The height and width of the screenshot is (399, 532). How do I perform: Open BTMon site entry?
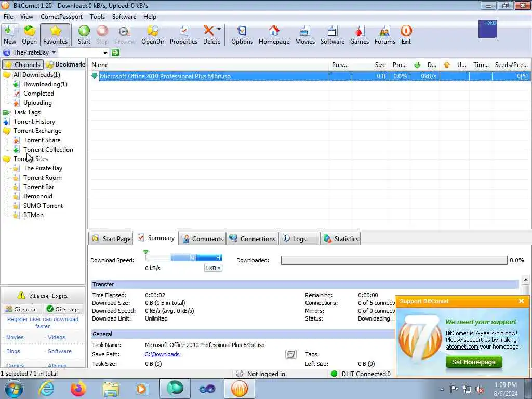33,215
